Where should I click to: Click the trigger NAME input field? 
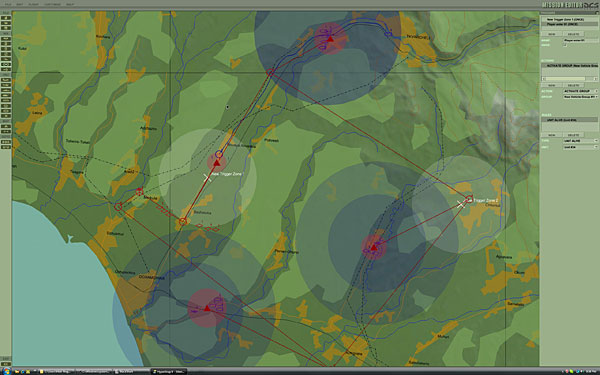(580, 40)
